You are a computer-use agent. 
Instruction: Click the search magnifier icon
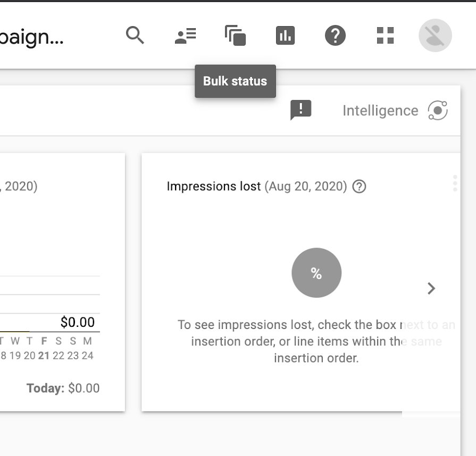coord(135,36)
